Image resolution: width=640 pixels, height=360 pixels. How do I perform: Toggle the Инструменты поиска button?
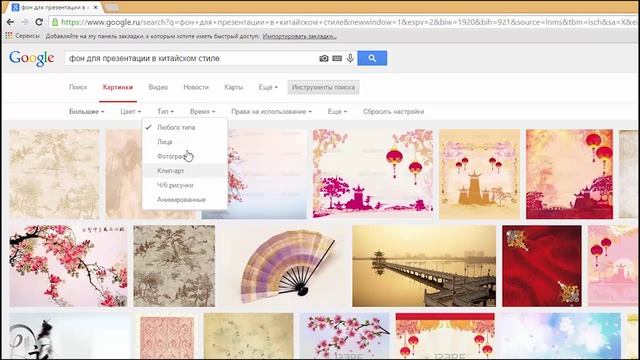323,87
